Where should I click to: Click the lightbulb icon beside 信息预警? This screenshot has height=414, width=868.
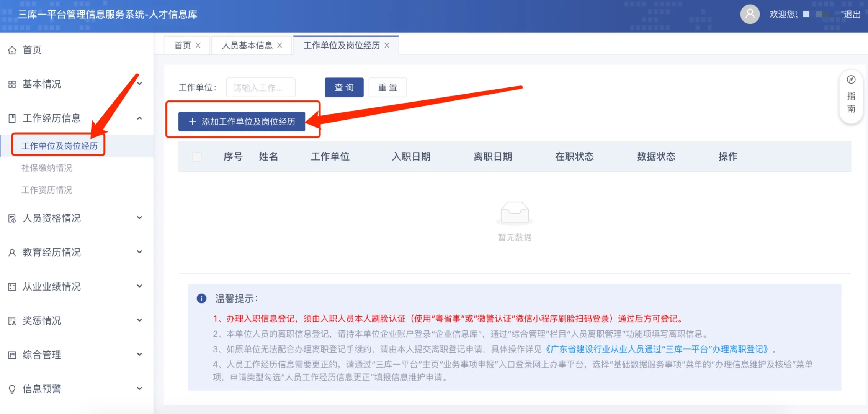click(x=12, y=389)
